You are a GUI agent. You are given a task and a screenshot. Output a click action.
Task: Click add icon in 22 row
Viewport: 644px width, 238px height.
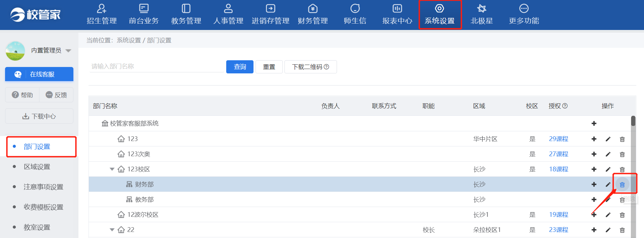click(594, 230)
